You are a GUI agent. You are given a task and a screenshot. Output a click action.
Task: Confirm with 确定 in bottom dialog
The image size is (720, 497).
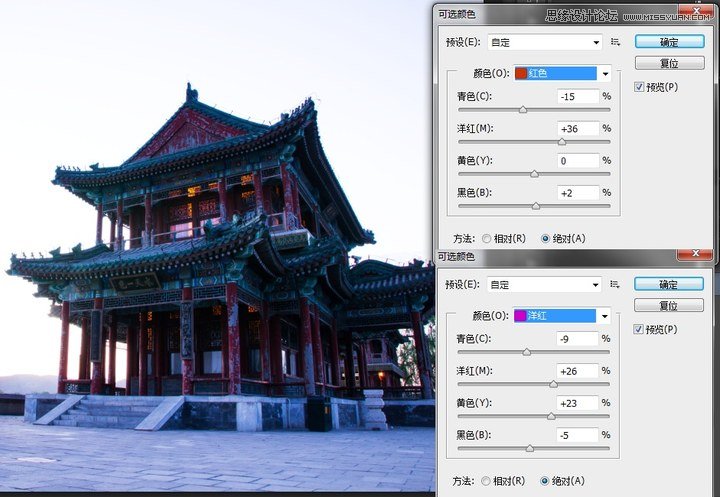point(669,284)
